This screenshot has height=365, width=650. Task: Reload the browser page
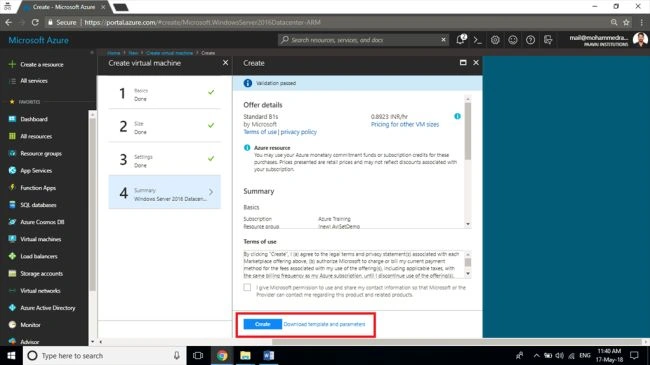click(35, 22)
